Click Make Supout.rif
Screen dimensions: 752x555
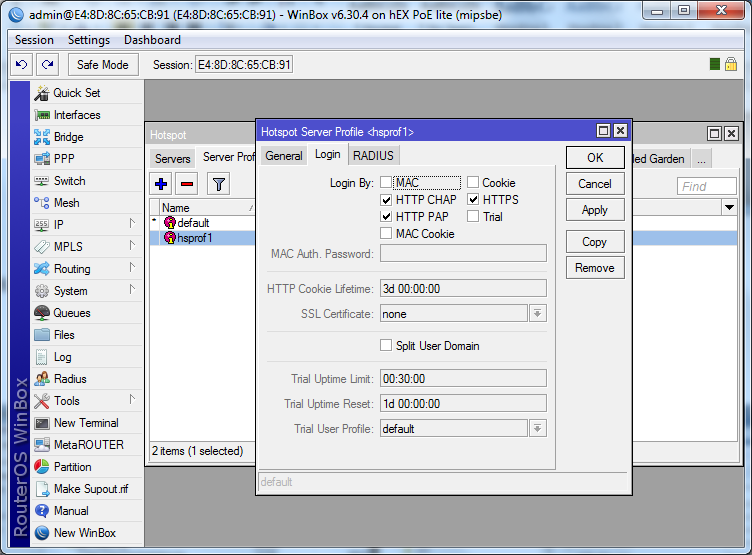coord(87,489)
